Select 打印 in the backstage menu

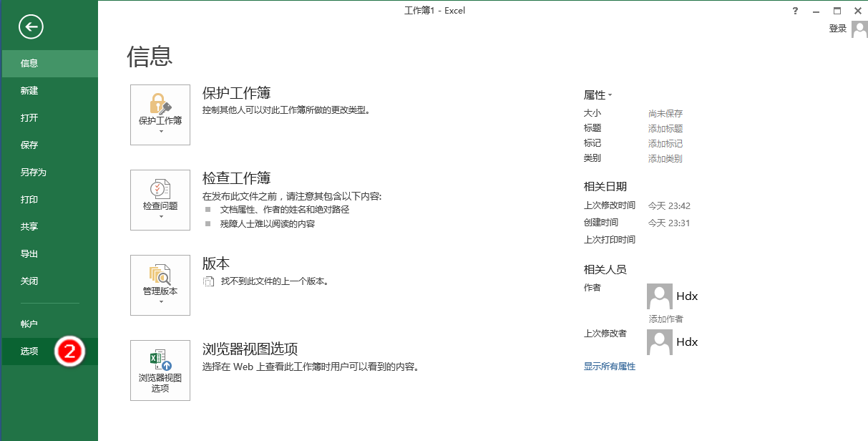point(49,200)
